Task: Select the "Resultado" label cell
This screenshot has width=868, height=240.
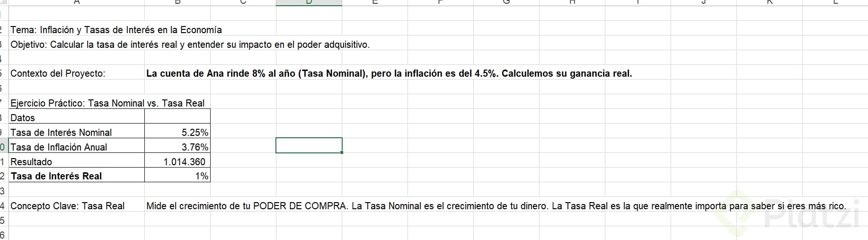Action: click(76, 162)
